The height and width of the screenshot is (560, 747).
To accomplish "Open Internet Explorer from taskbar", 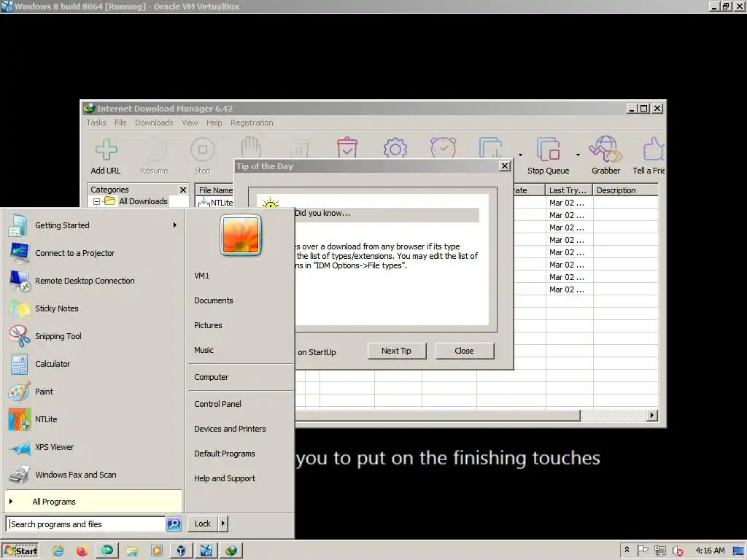I will click(x=58, y=551).
